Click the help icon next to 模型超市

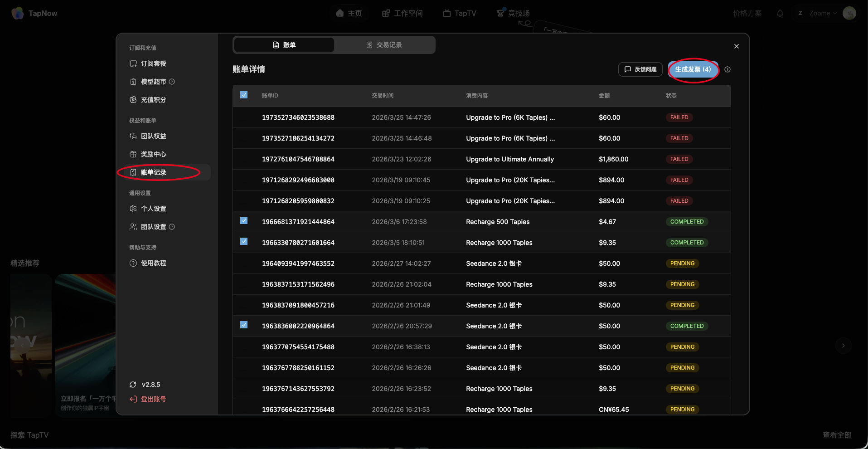tap(172, 82)
